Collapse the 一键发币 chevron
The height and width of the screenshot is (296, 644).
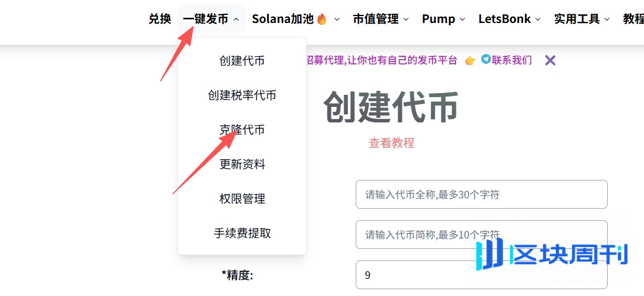[x=236, y=20]
